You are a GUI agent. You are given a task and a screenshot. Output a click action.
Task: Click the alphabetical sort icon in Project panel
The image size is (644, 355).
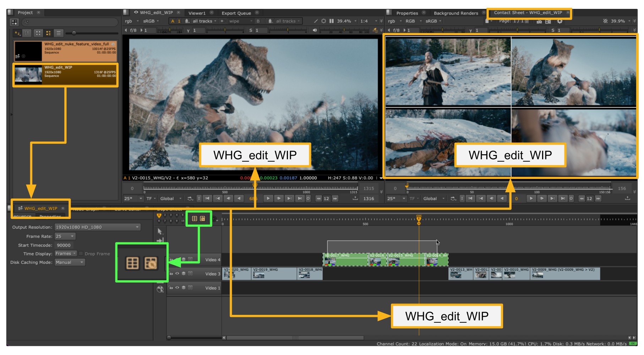coord(17,33)
